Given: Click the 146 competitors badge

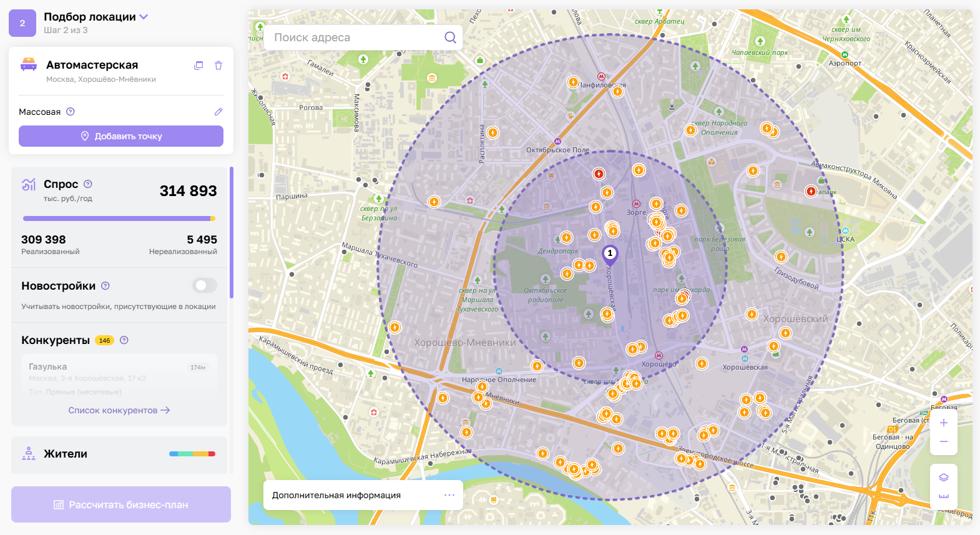Looking at the screenshot, I should [x=104, y=340].
